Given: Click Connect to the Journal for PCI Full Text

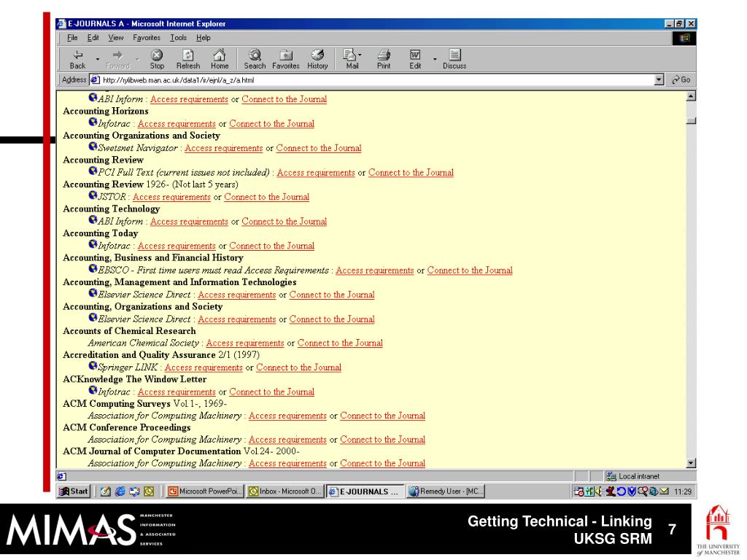Looking at the screenshot, I should coord(411,172).
